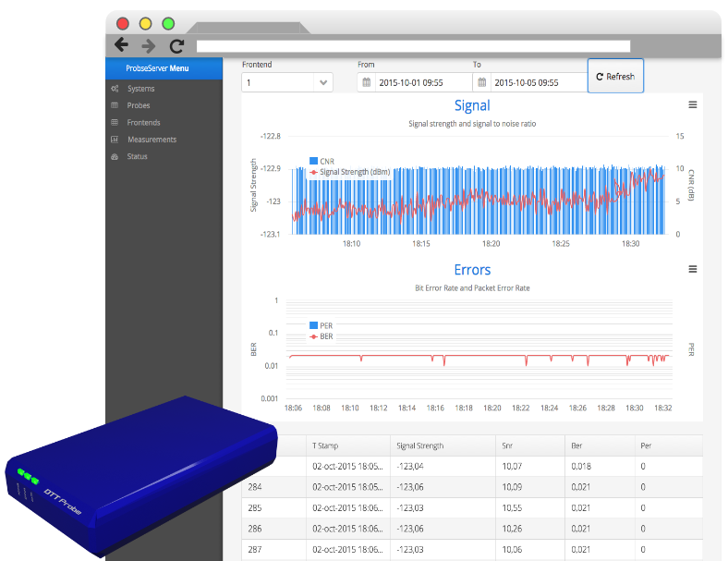Go to Frontends in sidebar
The image size is (728, 561).
(143, 122)
